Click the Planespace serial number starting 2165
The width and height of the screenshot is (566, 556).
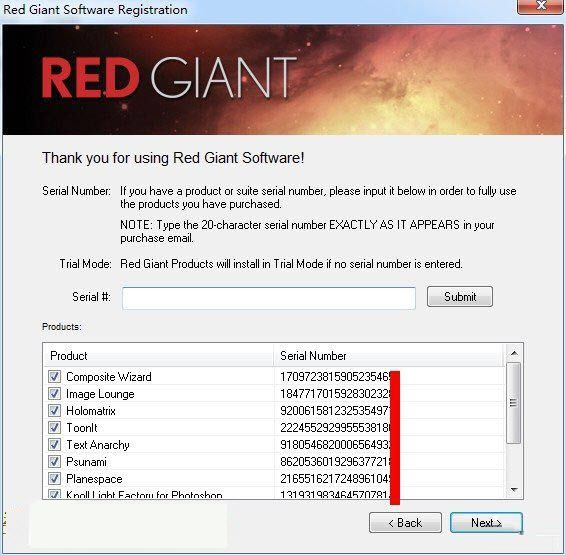coord(335,479)
